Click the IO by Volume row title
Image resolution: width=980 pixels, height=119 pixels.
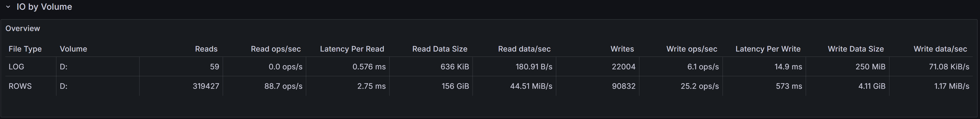(x=44, y=7)
